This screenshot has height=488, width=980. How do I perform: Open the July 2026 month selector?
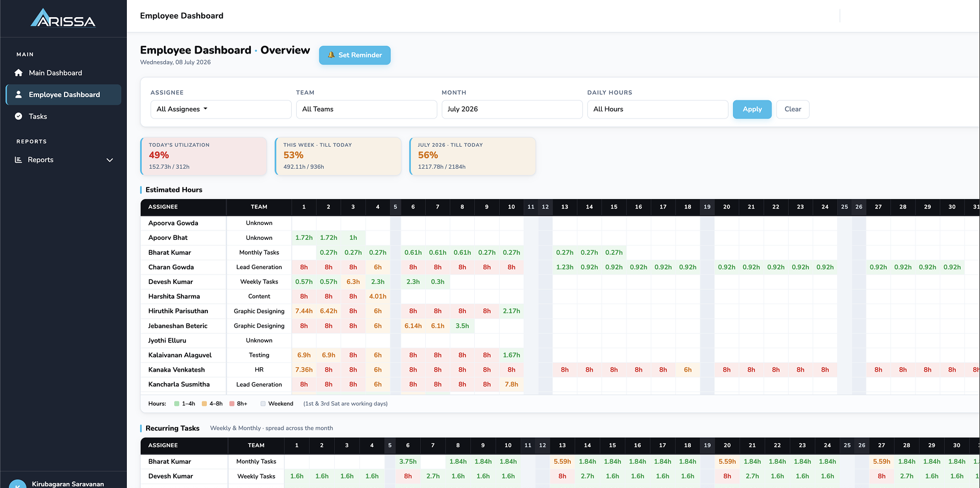(512, 109)
